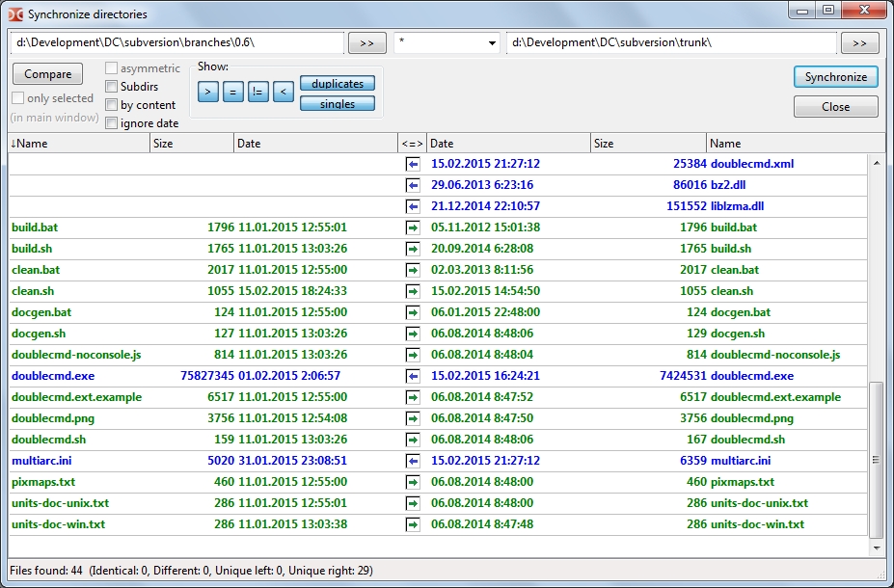Check the 'ignore date' option
The width and height of the screenshot is (894, 588).
112,123
